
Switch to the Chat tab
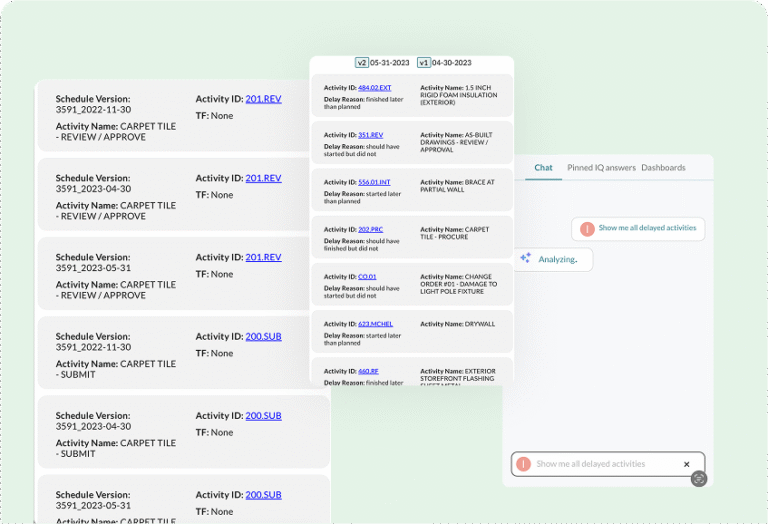543,167
